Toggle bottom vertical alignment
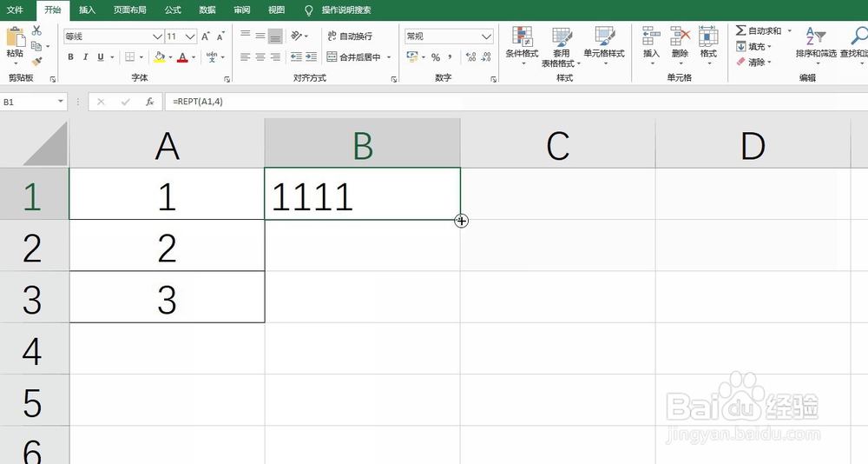The width and height of the screenshot is (868, 464). coord(275,36)
